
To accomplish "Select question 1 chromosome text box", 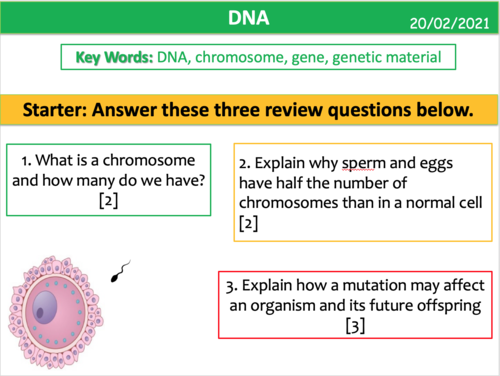I will point(109,180).
